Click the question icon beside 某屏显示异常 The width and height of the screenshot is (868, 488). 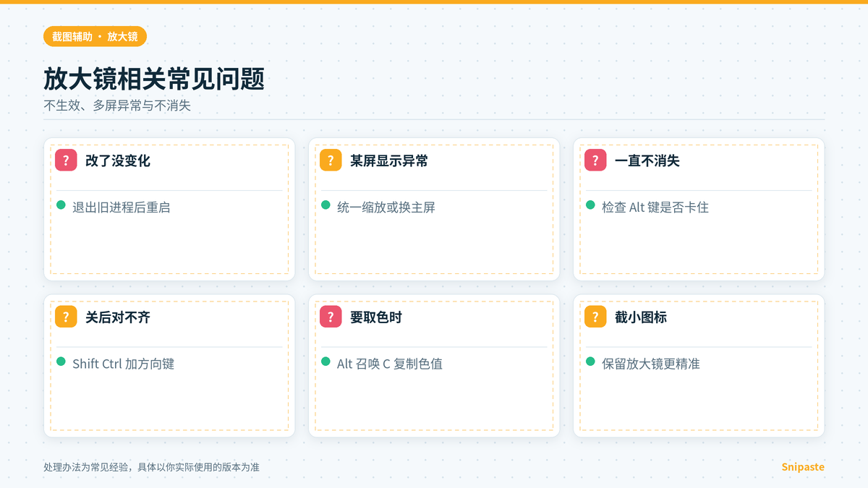pyautogui.click(x=331, y=160)
